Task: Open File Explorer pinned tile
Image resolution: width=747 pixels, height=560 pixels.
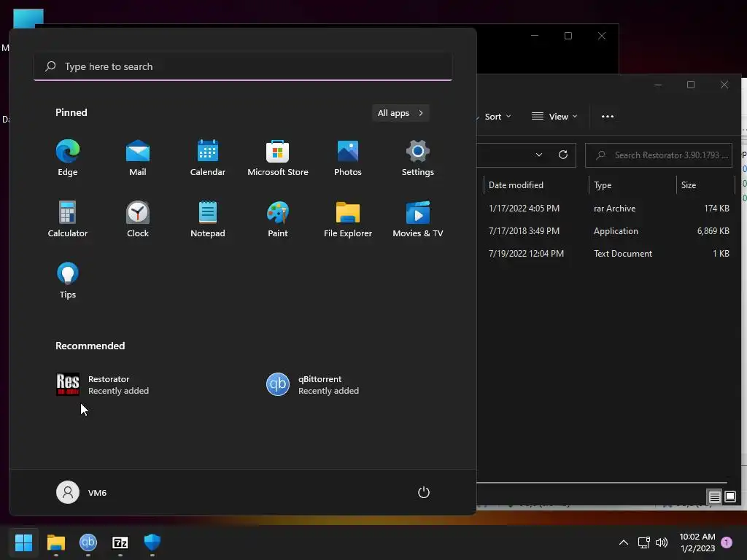Action: (348, 219)
